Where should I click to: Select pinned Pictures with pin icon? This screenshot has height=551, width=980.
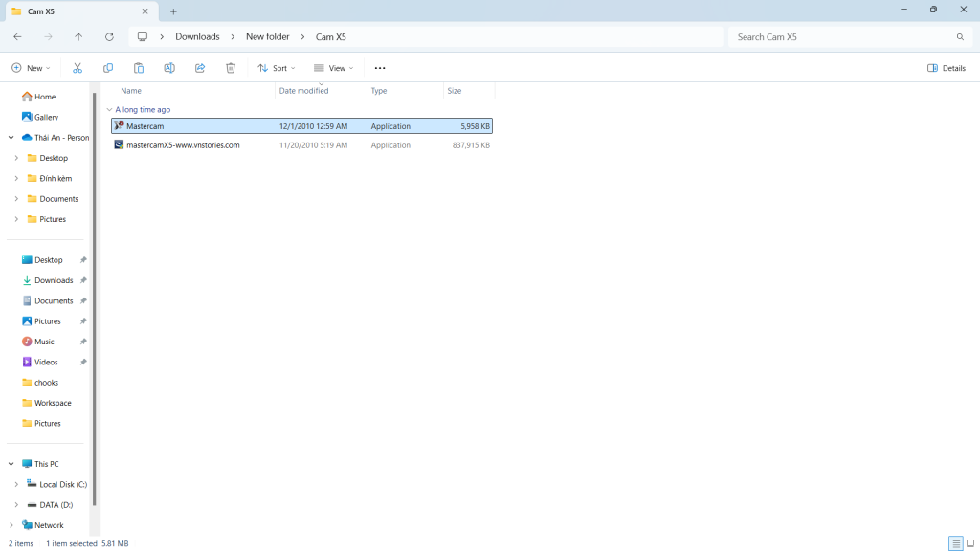tap(48, 321)
